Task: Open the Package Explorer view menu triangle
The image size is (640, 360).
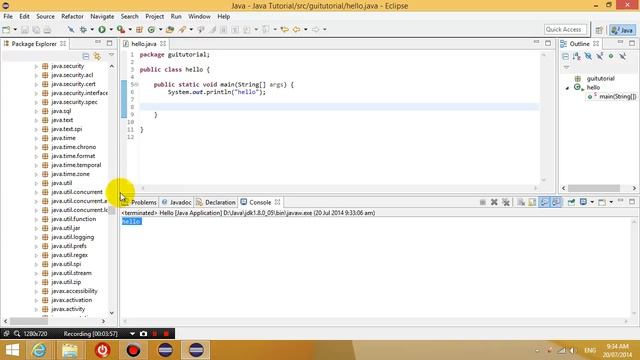Action: click(x=111, y=55)
